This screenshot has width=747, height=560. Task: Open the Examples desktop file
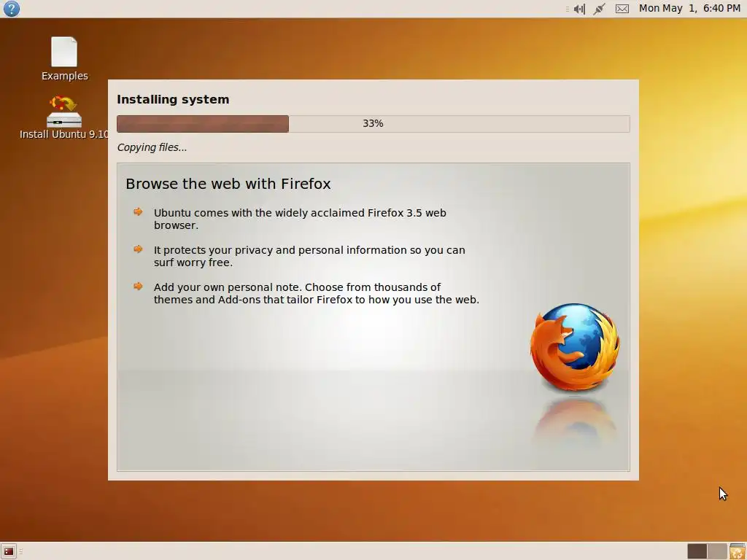[64, 58]
